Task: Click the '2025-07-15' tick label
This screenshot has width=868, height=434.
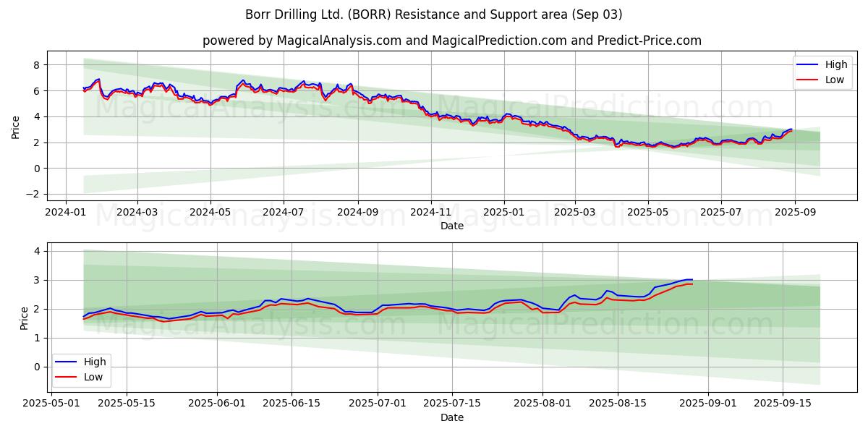Action: click(x=452, y=404)
